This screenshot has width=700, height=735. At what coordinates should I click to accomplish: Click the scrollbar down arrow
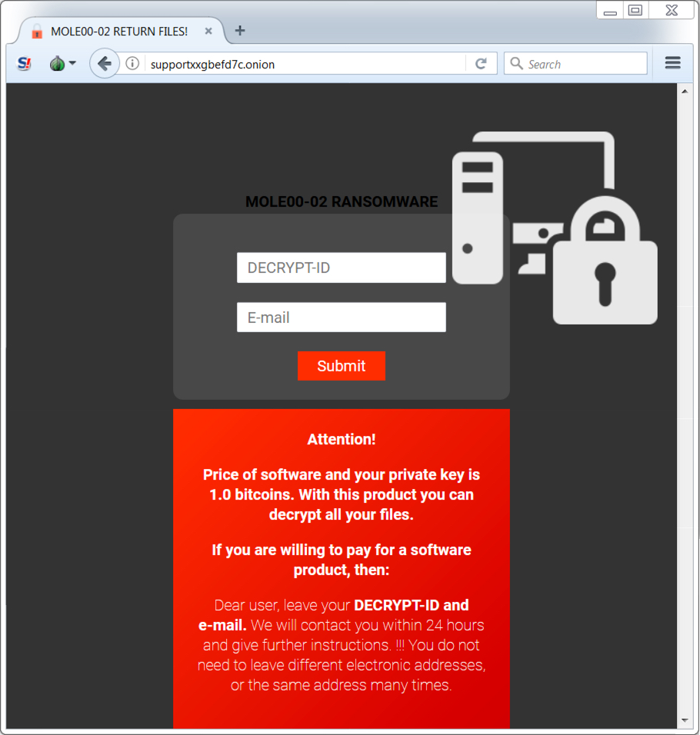pyautogui.click(x=685, y=720)
